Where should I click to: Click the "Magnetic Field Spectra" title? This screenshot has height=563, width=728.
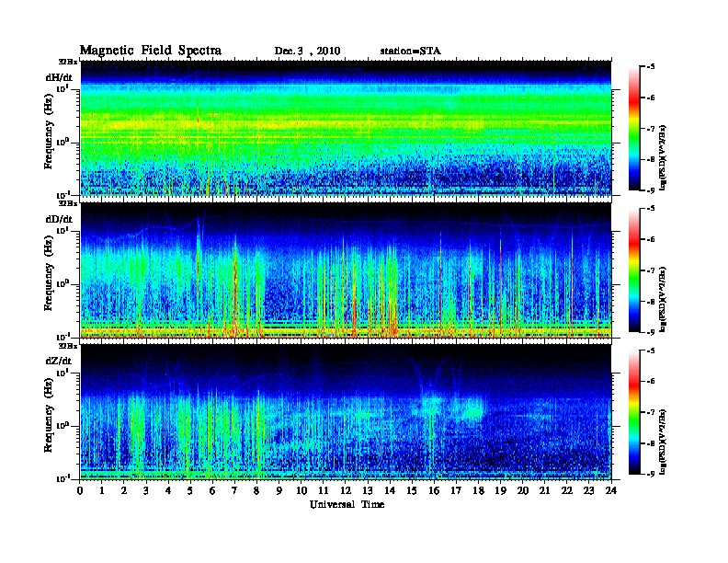tap(151, 51)
